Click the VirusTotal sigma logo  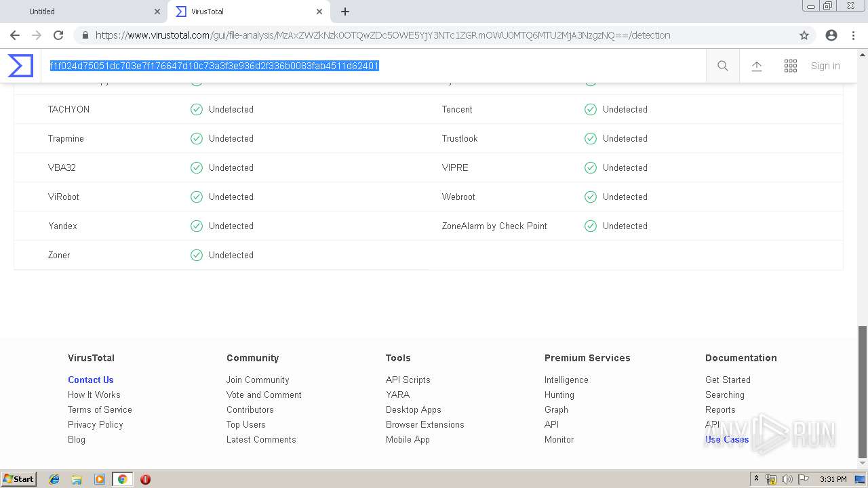click(20, 66)
